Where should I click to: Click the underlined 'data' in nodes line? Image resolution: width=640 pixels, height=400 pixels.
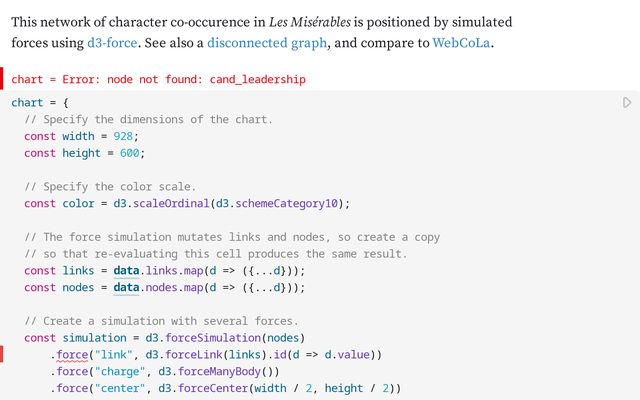pyautogui.click(x=125, y=287)
